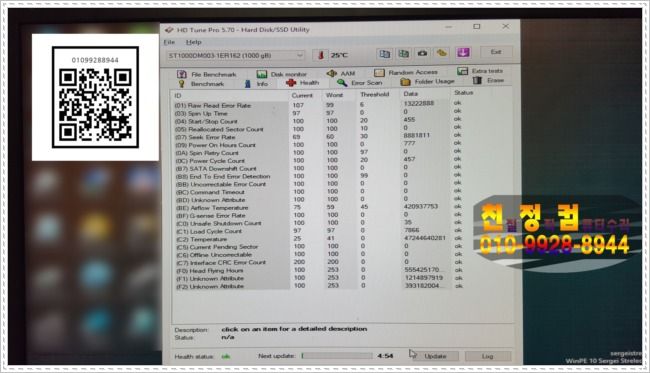Open the options icon in toolbar
650x373 pixels.
[x=442, y=53]
